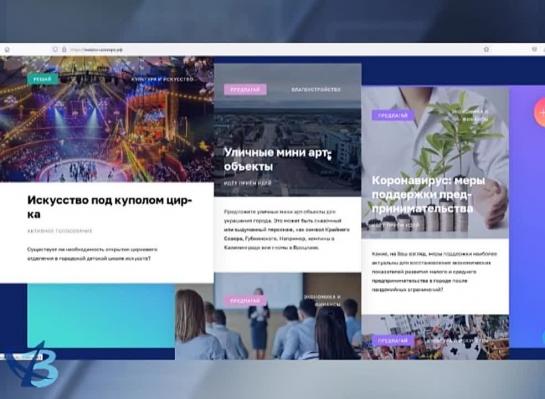Click the pink tag on the lecture photo card
This screenshot has width=545, height=399.
(x=245, y=301)
